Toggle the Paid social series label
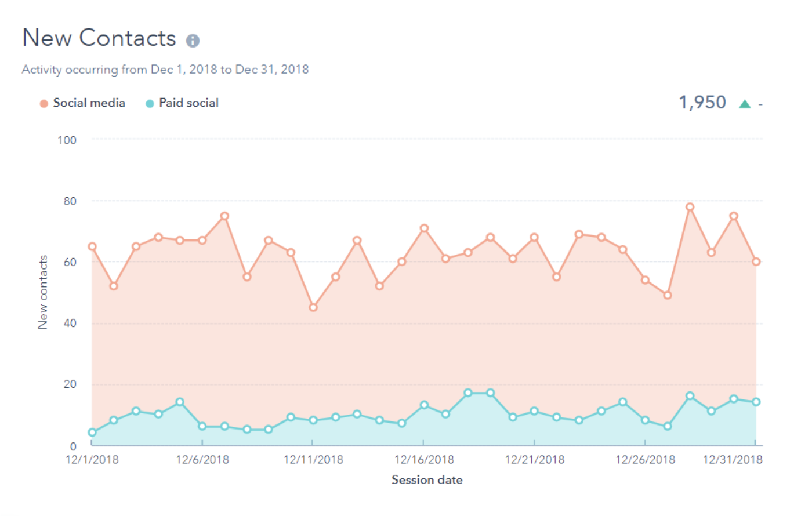This screenshot has width=812, height=516. click(x=188, y=103)
